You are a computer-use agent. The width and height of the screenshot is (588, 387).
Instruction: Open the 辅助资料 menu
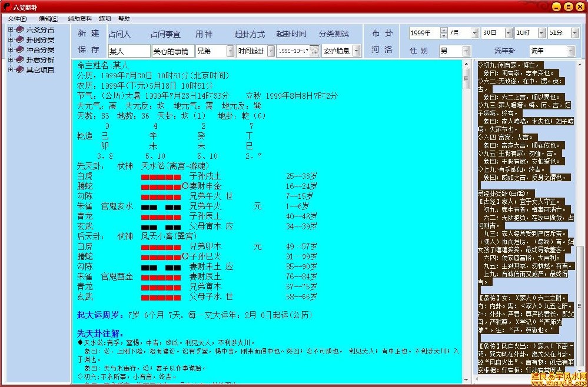pyautogui.click(x=80, y=18)
